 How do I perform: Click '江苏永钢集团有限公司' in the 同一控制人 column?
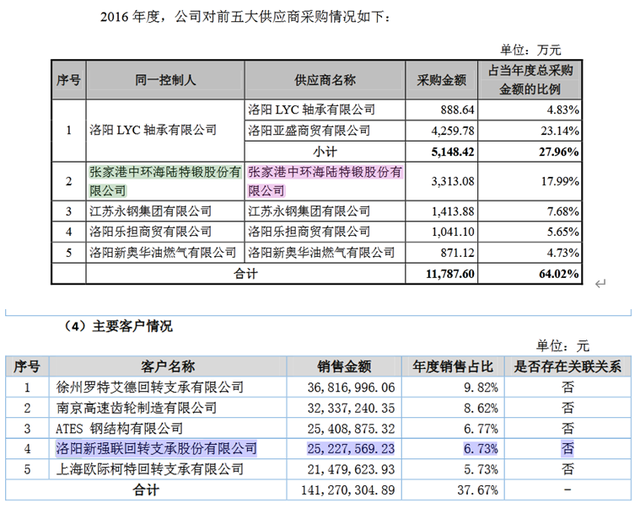click(x=151, y=211)
